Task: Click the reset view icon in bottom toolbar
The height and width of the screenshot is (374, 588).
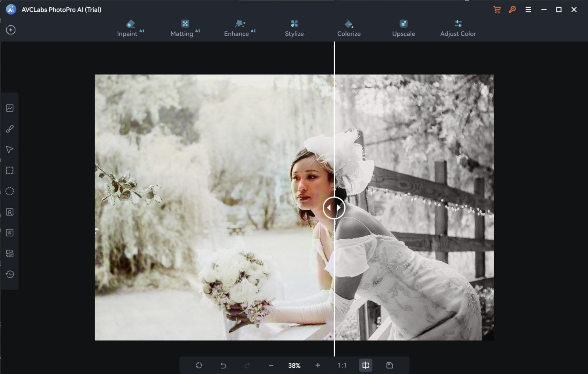Action: pyautogui.click(x=199, y=365)
